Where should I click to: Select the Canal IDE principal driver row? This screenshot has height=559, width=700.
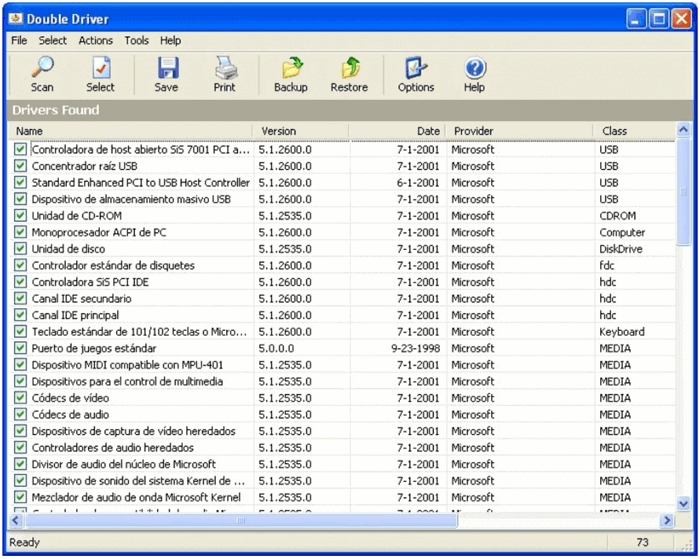click(81, 315)
